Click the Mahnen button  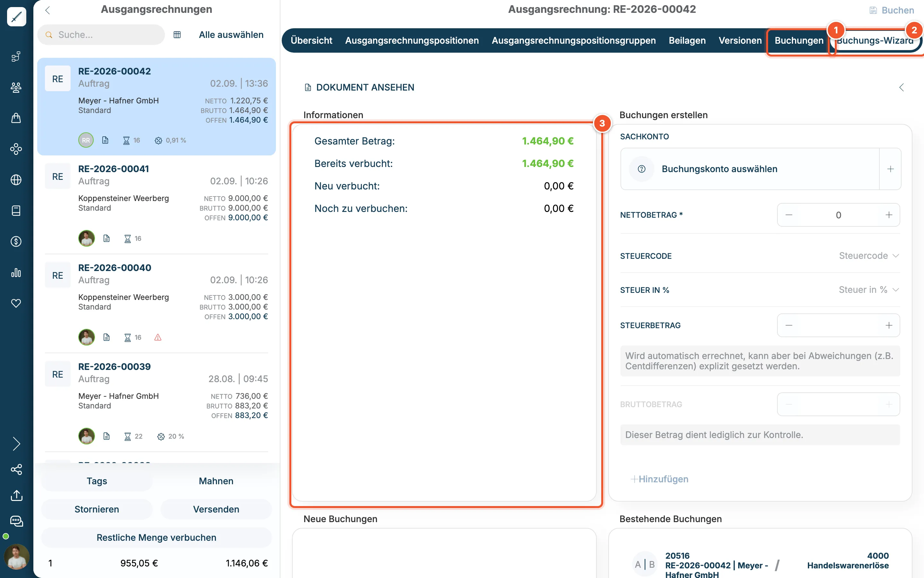[216, 481]
